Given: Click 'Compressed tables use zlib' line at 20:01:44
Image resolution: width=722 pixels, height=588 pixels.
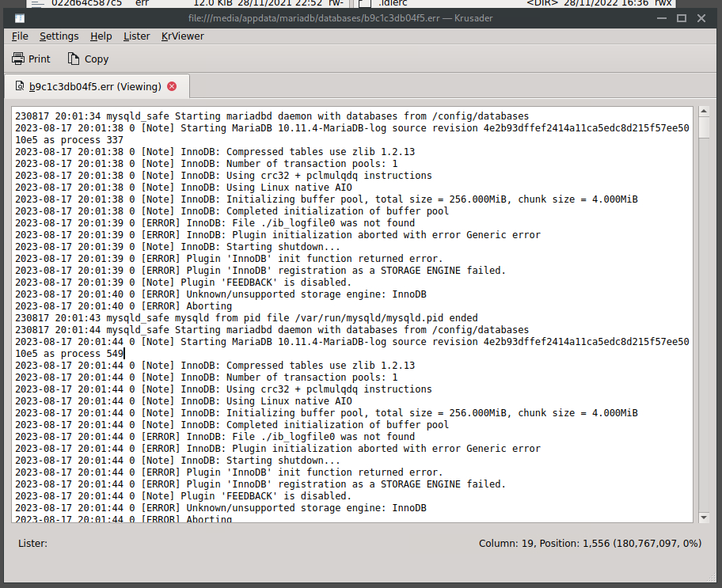Looking at the screenshot, I should point(215,366).
